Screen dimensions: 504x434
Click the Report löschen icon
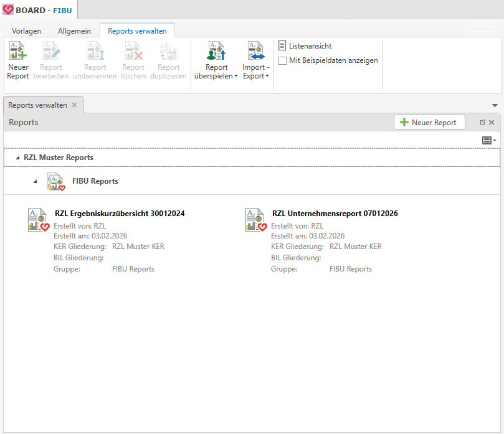pos(133,51)
